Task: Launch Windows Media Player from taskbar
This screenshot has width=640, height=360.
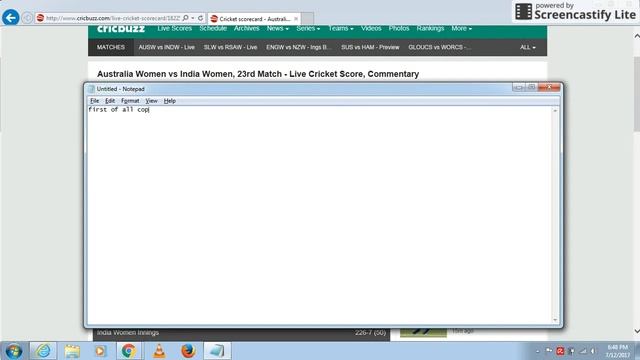Action: pos(100,351)
